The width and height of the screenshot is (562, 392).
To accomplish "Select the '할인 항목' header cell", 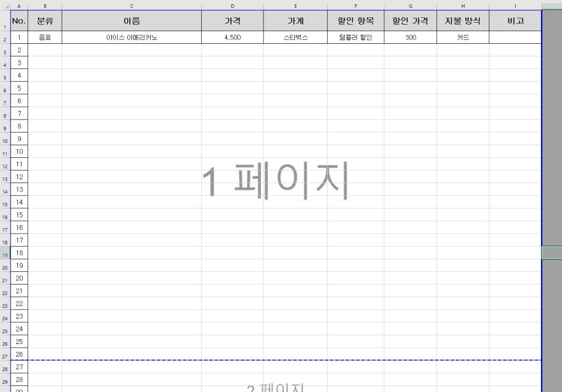I will [355, 21].
